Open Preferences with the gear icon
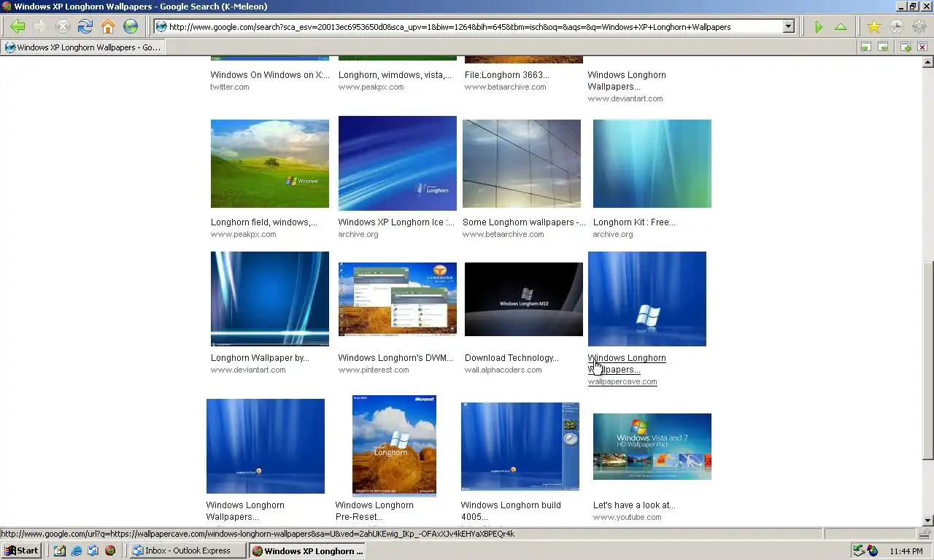934x560 pixels. pyautogui.click(x=919, y=27)
